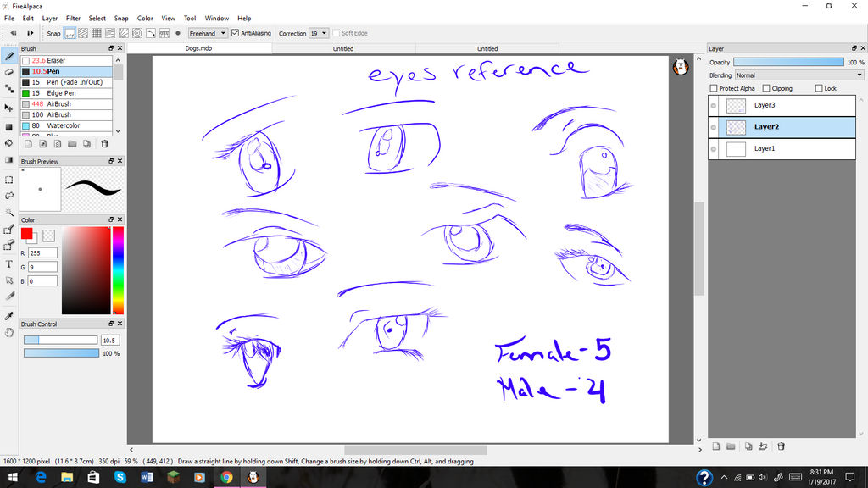
Task: Select the Dot tool in the toolbox
Action: (9, 88)
